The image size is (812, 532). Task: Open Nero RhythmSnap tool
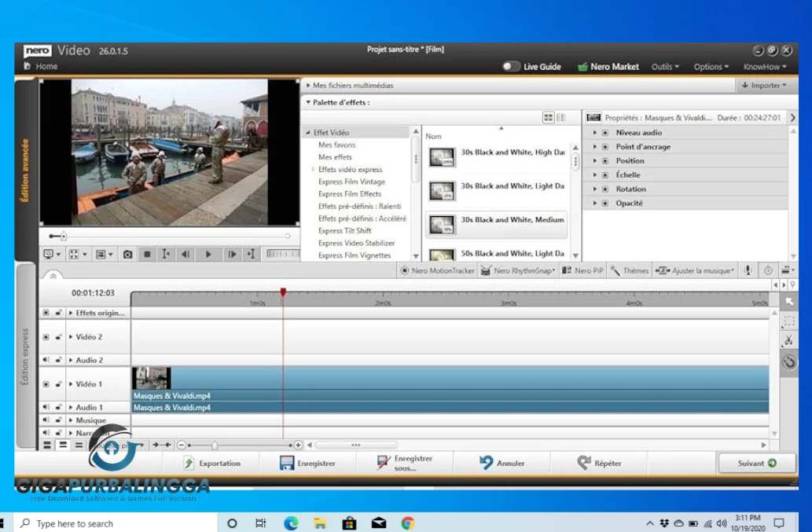(518, 270)
